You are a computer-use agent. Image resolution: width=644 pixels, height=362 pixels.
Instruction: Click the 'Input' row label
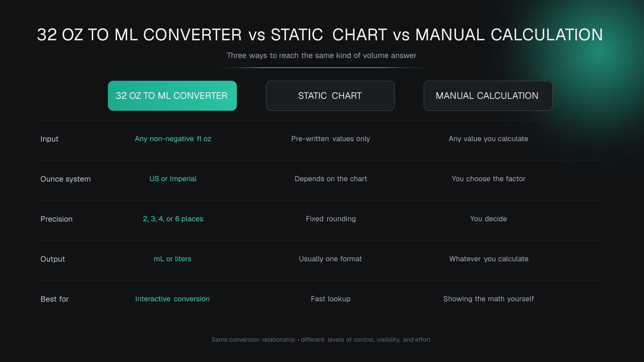tap(50, 139)
